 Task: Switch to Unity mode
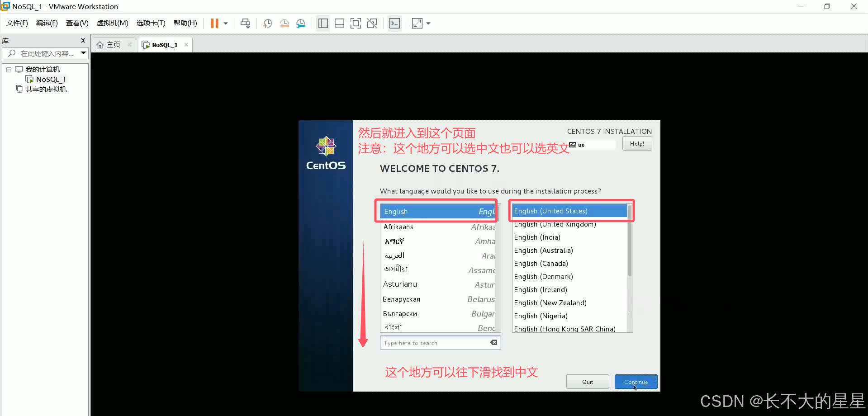click(372, 23)
